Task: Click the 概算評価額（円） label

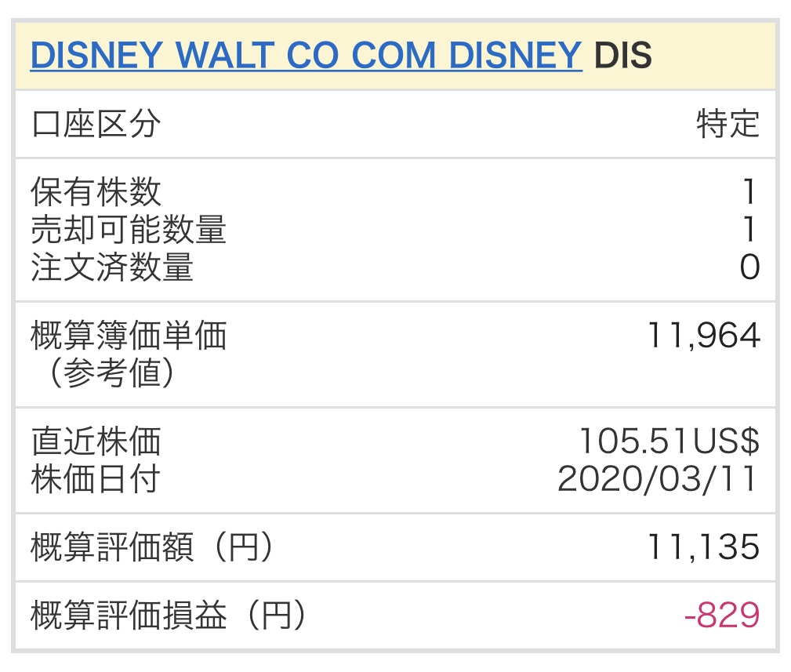Action: point(153,547)
